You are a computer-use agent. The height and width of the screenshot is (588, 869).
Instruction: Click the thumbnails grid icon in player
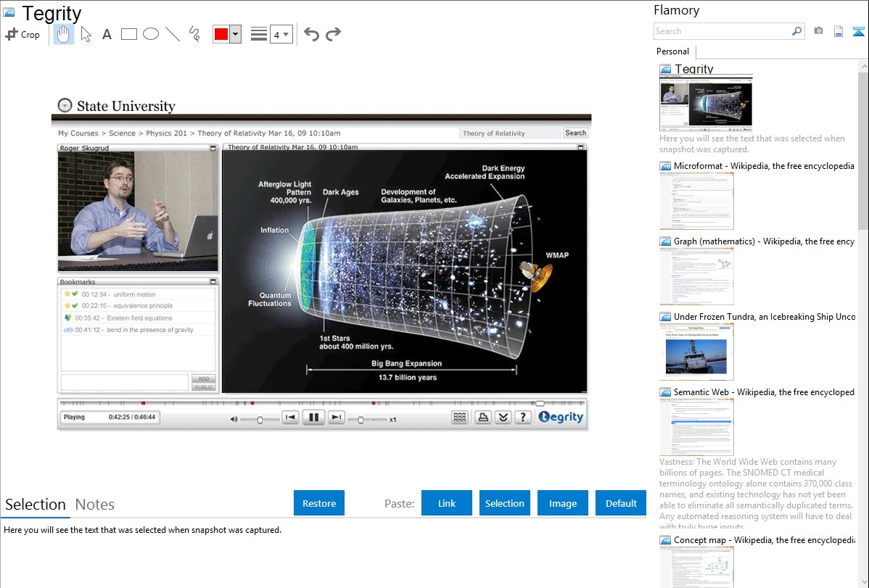click(459, 418)
